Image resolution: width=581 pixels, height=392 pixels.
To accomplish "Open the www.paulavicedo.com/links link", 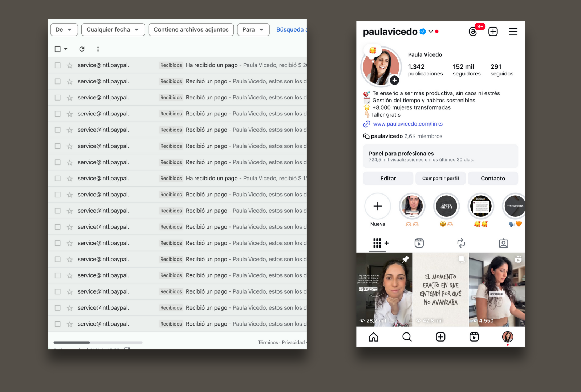I will pyautogui.click(x=408, y=124).
